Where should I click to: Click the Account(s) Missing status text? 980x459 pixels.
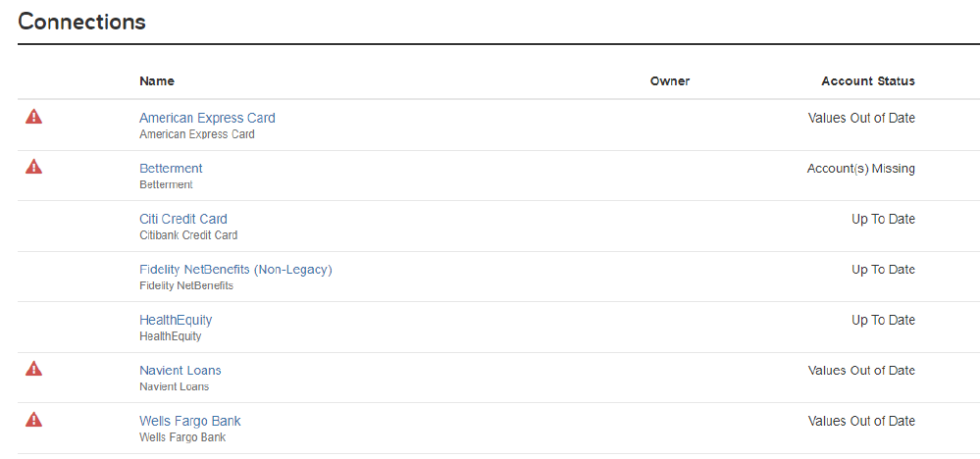[861, 169]
